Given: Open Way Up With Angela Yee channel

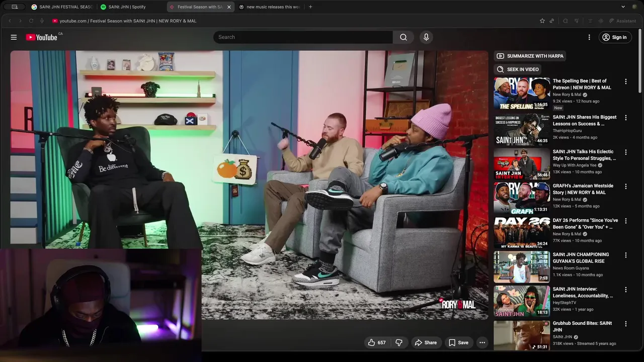Looking at the screenshot, I should pyautogui.click(x=575, y=165).
